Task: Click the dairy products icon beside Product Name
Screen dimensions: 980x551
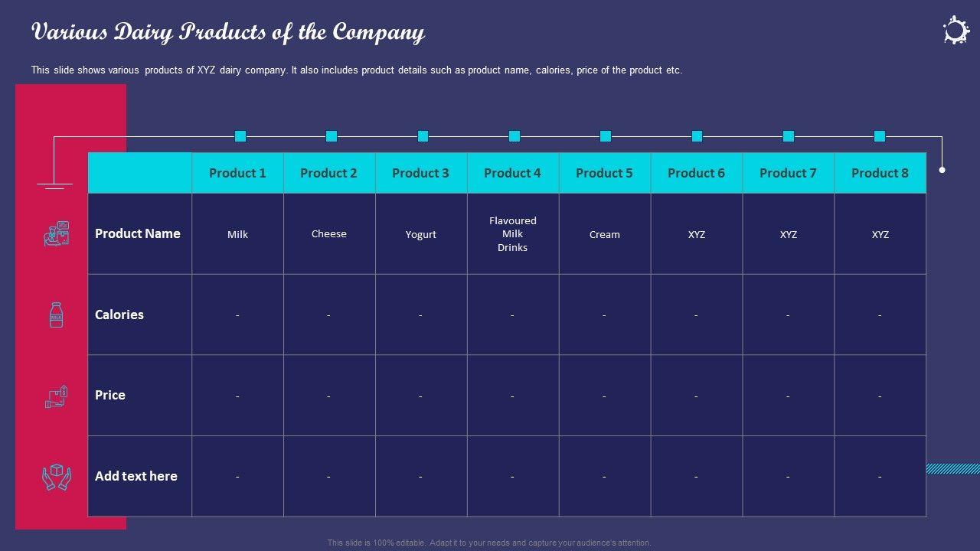Action: (x=56, y=233)
